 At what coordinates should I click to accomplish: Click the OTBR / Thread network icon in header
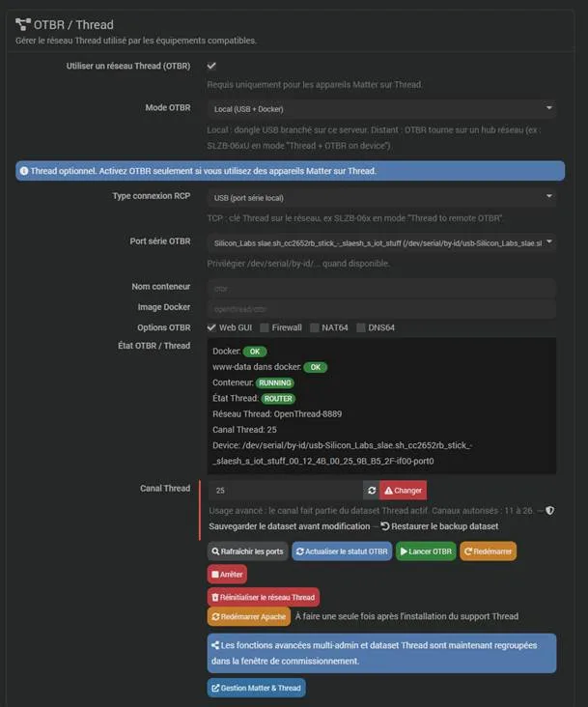pos(23,24)
